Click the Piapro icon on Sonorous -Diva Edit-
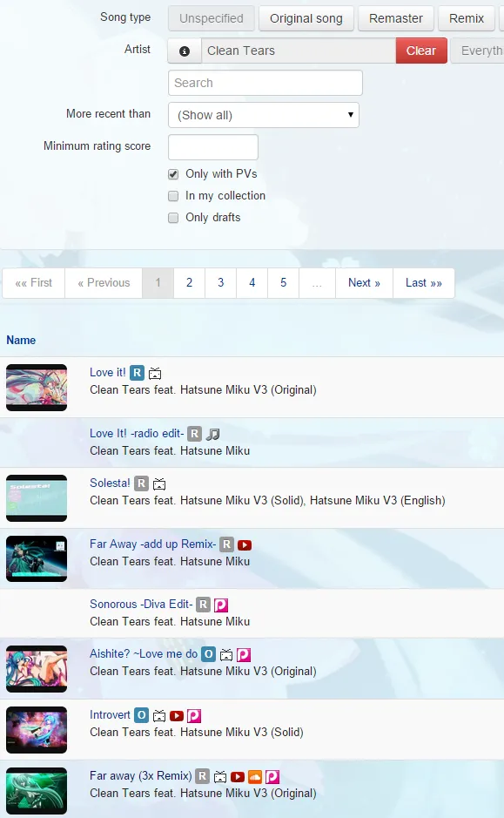The width and height of the screenshot is (504, 818). tap(221, 605)
